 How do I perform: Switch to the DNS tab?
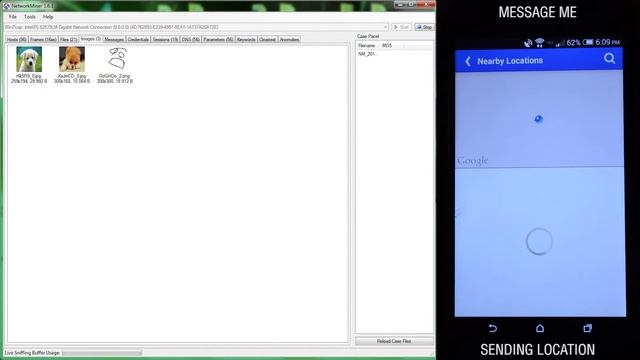tap(191, 40)
